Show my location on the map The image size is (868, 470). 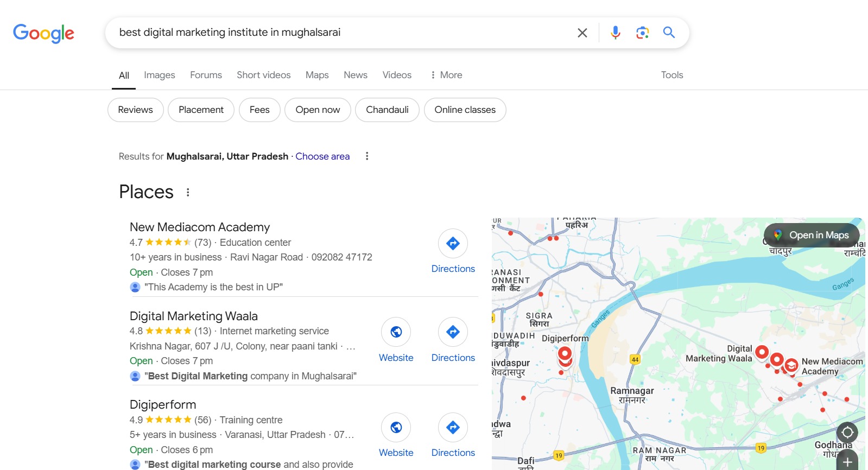847,433
